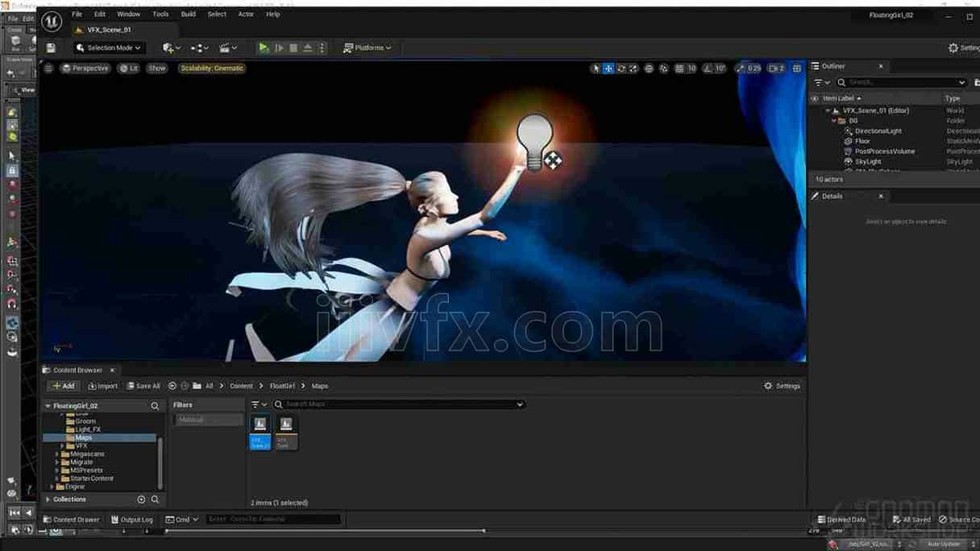Viewport: 980px width, 551px height.
Task: Open the quick add content dropdown
Action: [x=171, y=48]
